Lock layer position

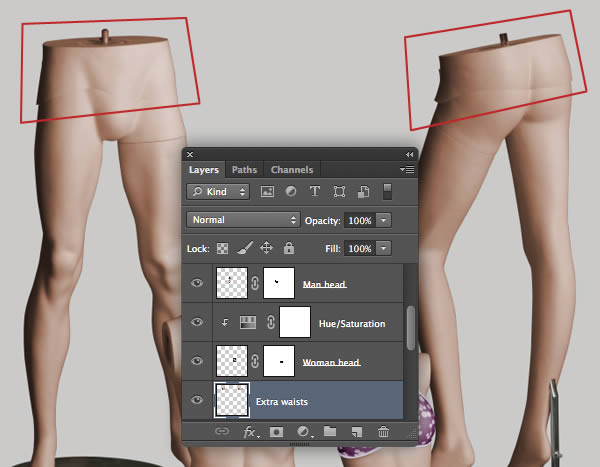tap(266, 248)
